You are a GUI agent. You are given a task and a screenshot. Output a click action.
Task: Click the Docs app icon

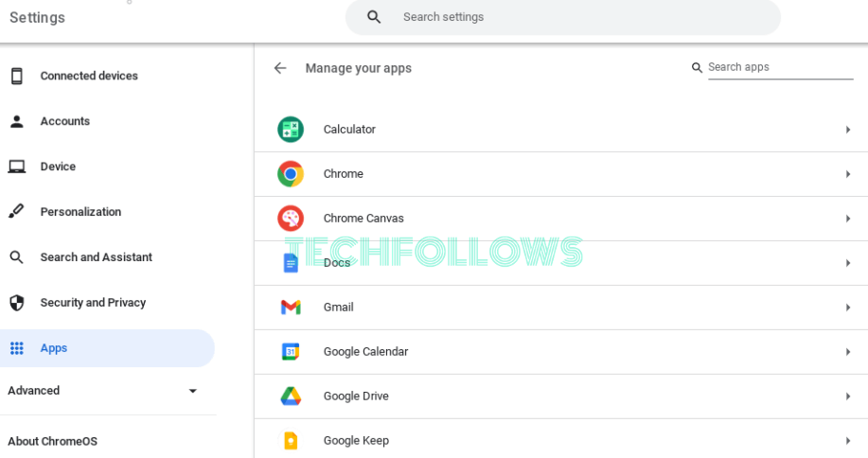coord(291,263)
